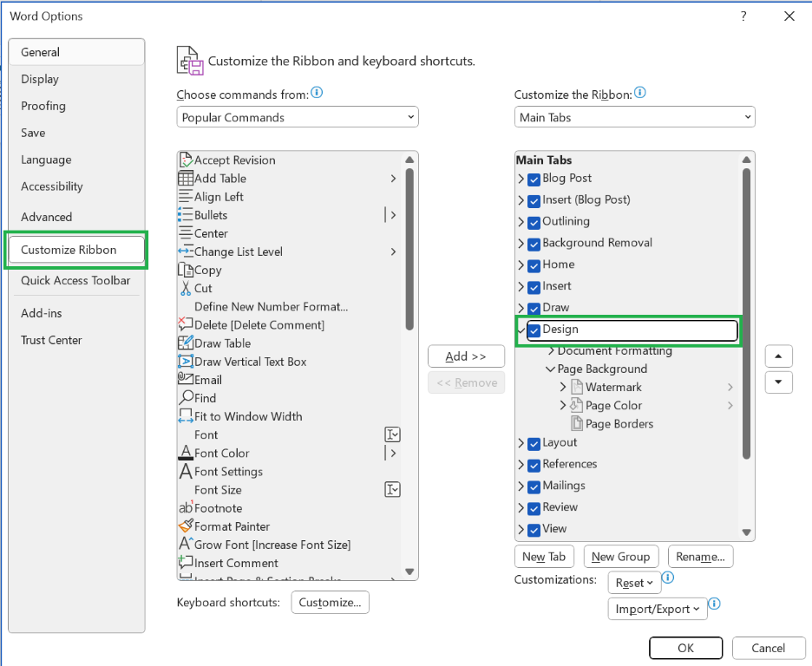Click Customize... keyboard shortcuts button
The image size is (812, 666).
coord(330,603)
